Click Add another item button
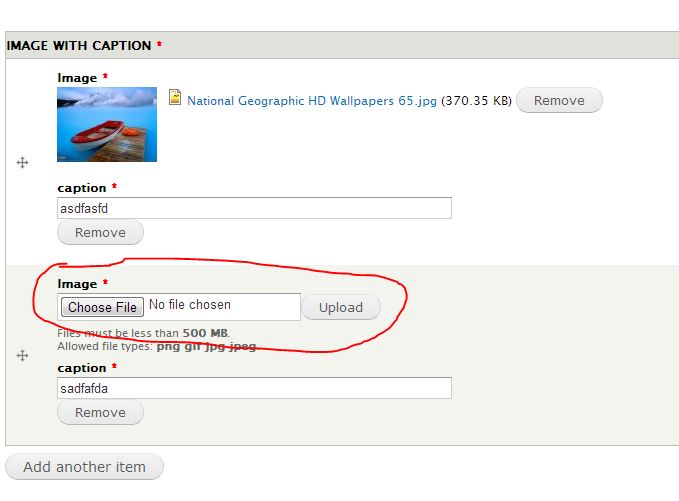This screenshot has height=501, width=679. [84, 467]
